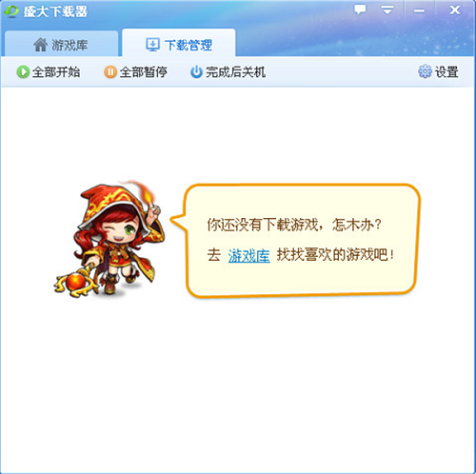
Task: Click the house icon on 游戏库 tab
Action: [x=41, y=45]
